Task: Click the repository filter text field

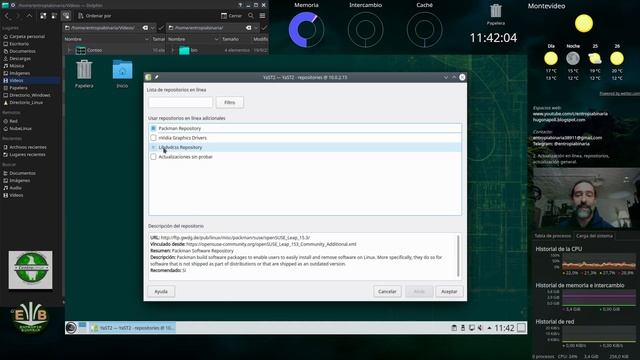Action: pyautogui.click(x=181, y=102)
